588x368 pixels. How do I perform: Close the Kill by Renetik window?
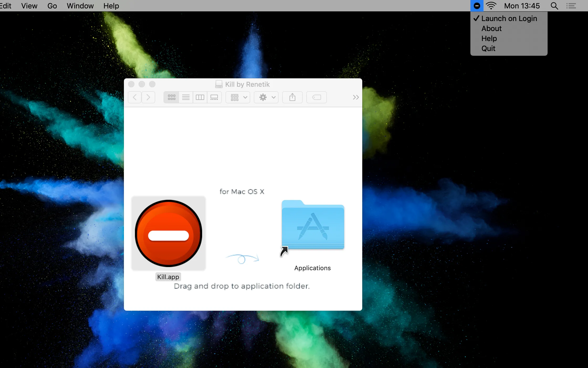point(131,84)
